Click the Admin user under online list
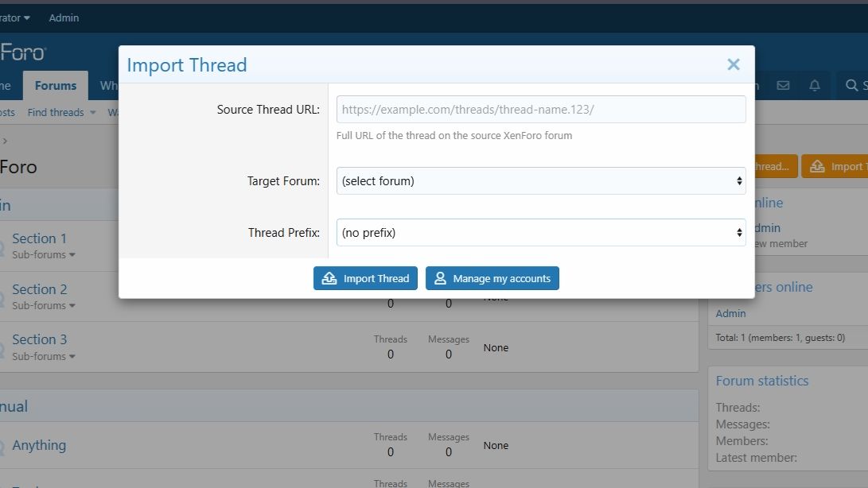Viewport: 868px width, 488px height. (x=730, y=313)
